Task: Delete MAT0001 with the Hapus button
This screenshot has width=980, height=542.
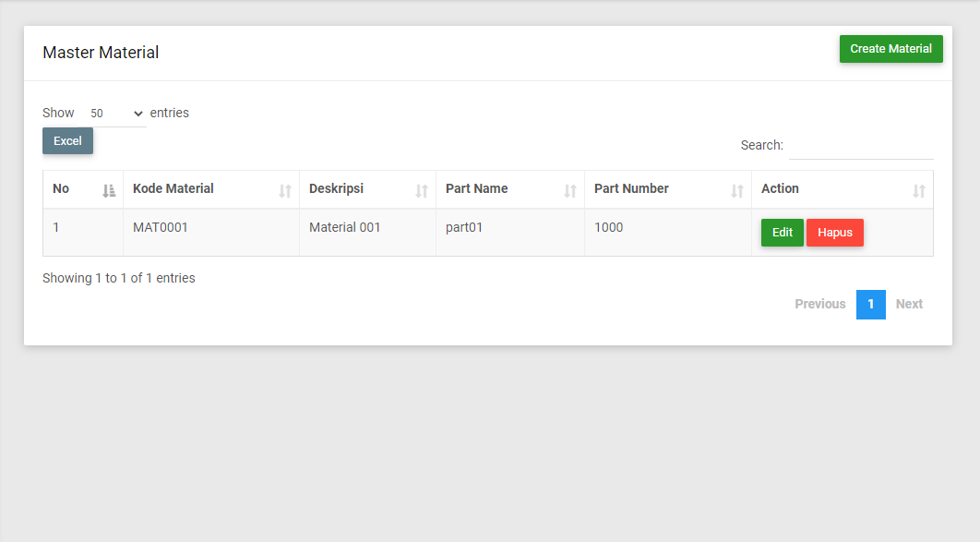Action: click(834, 233)
